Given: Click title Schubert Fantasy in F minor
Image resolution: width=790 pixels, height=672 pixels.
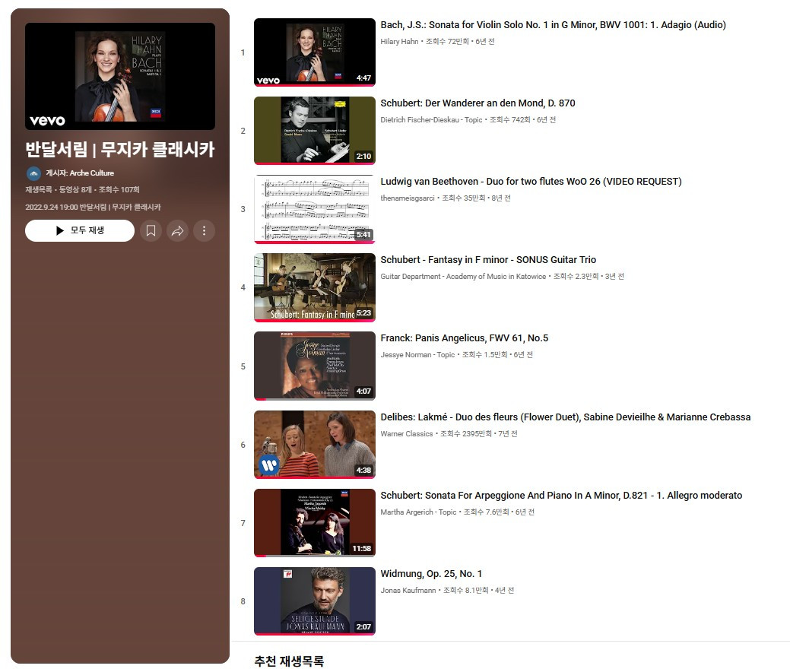Looking at the screenshot, I should [488, 260].
